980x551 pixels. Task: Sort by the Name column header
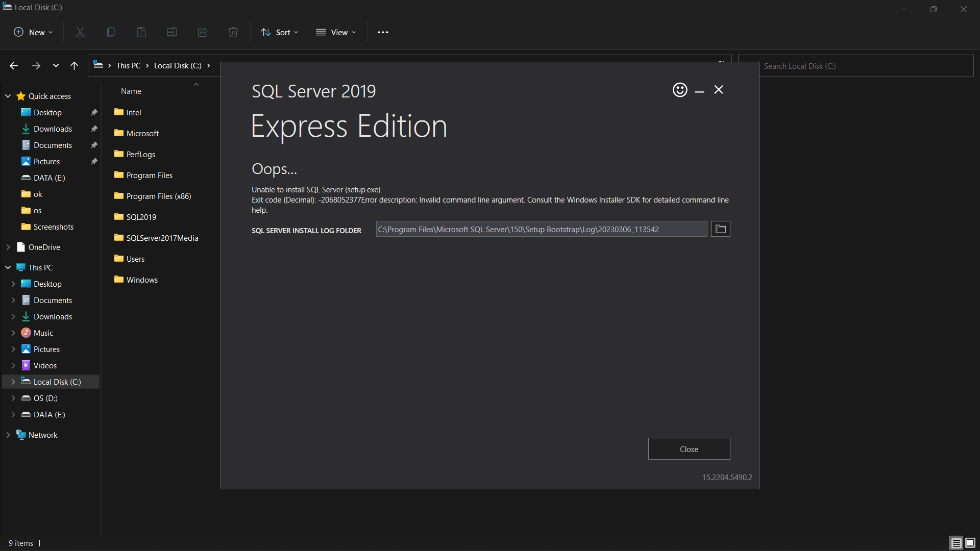tap(131, 91)
